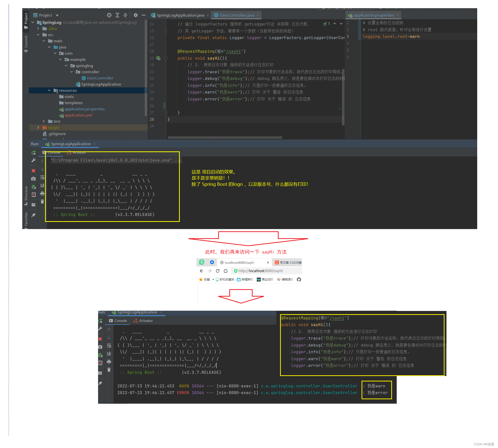Open the Project view dropdown arrow

tap(57, 15)
